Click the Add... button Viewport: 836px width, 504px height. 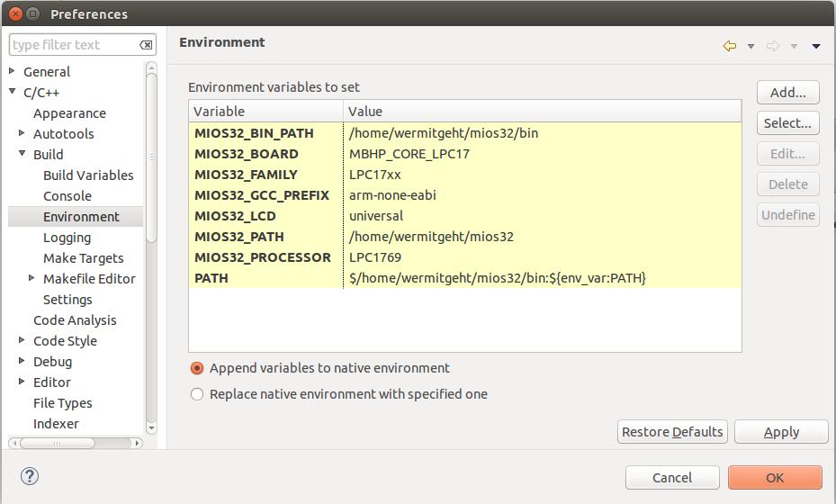pyautogui.click(x=787, y=93)
